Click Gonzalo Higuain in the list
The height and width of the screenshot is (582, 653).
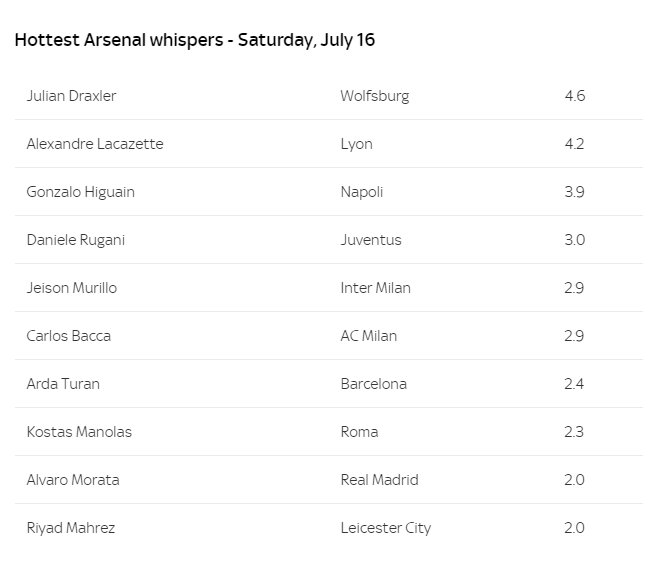click(x=80, y=192)
